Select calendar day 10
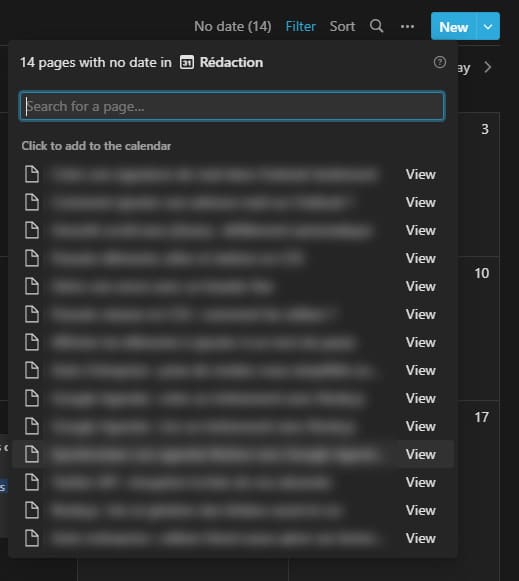This screenshot has width=519, height=581. (x=482, y=273)
